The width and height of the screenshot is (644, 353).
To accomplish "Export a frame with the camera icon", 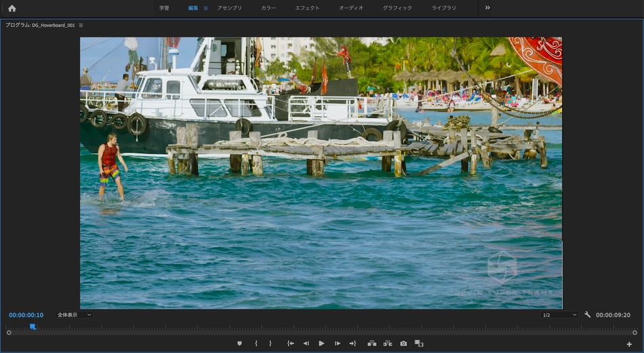I will click(x=403, y=343).
